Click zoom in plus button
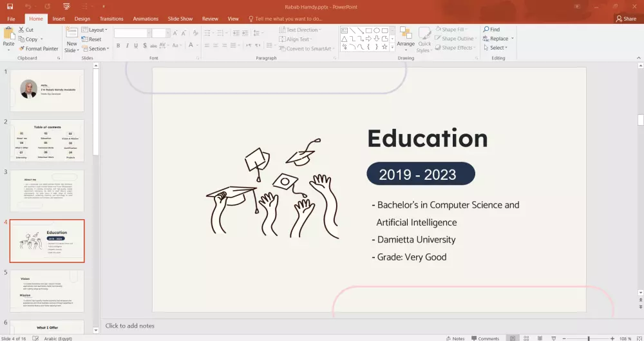This screenshot has height=341, width=644. point(612,338)
